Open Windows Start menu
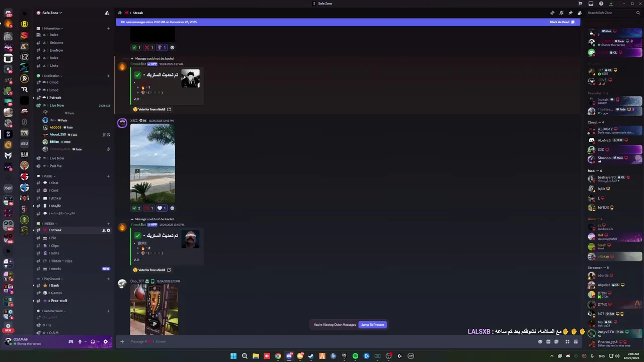The image size is (644, 362). tap(233, 356)
